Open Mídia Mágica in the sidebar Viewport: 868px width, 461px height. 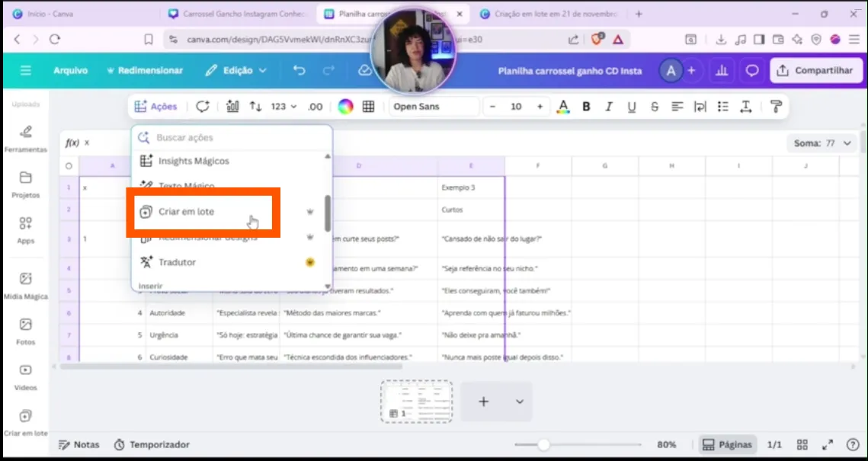coord(25,285)
